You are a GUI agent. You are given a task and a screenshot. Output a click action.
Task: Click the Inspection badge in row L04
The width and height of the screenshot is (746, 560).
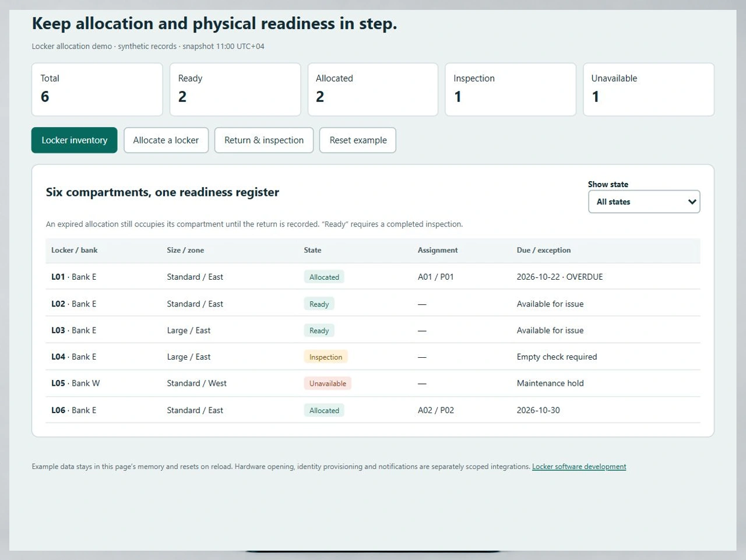[x=326, y=357]
